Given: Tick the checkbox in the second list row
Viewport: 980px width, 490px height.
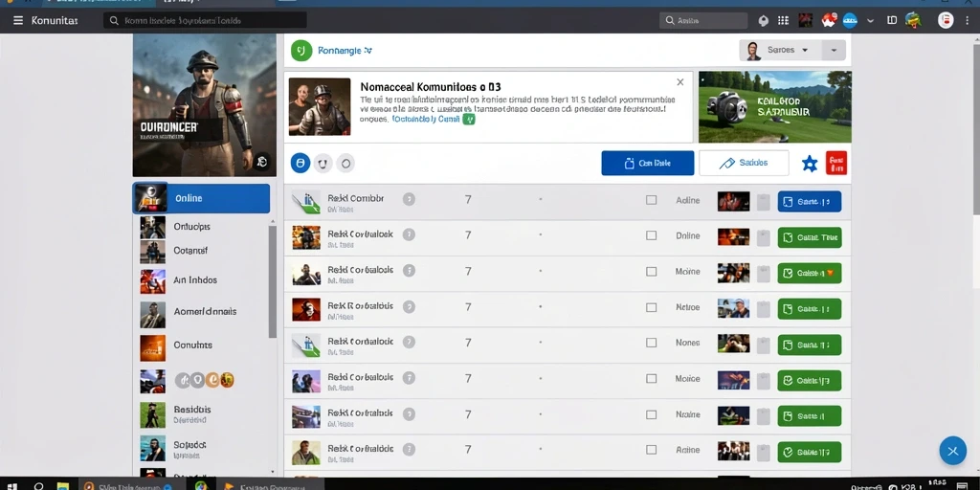Looking at the screenshot, I should tap(651, 235).
